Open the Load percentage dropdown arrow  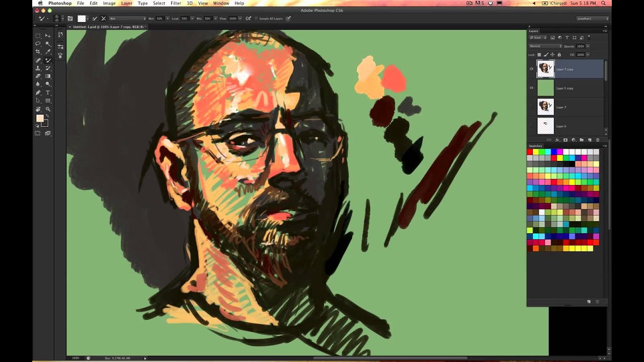(x=192, y=19)
